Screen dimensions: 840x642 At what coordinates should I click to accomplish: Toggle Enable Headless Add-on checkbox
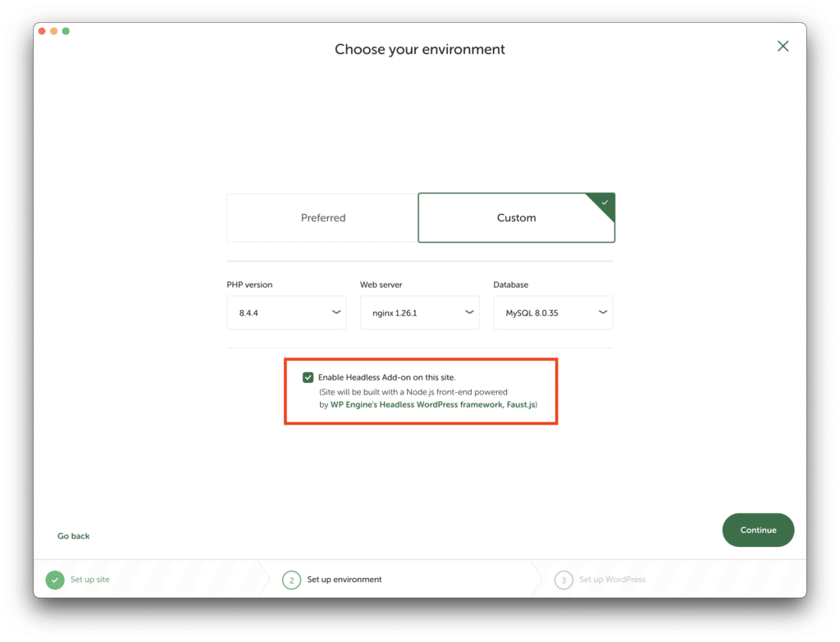(x=308, y=377)
